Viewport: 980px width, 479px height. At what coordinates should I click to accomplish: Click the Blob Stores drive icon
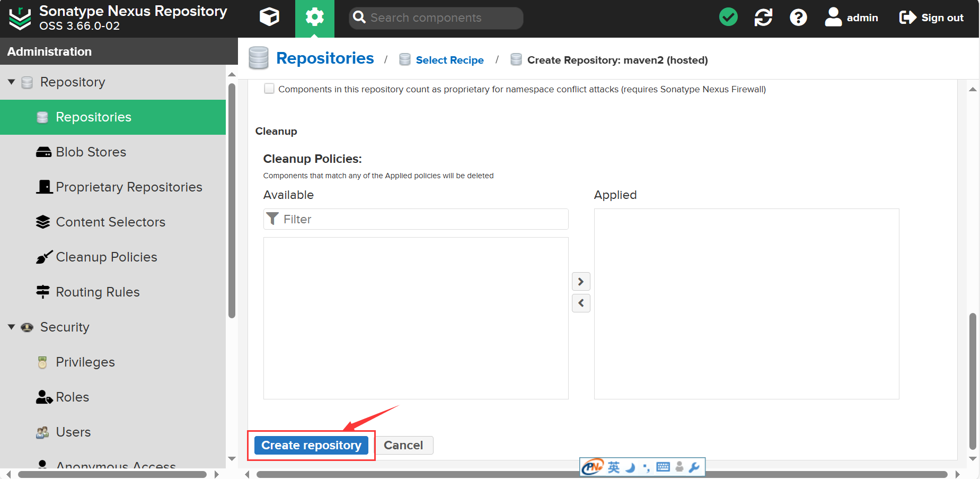point(43,152)
